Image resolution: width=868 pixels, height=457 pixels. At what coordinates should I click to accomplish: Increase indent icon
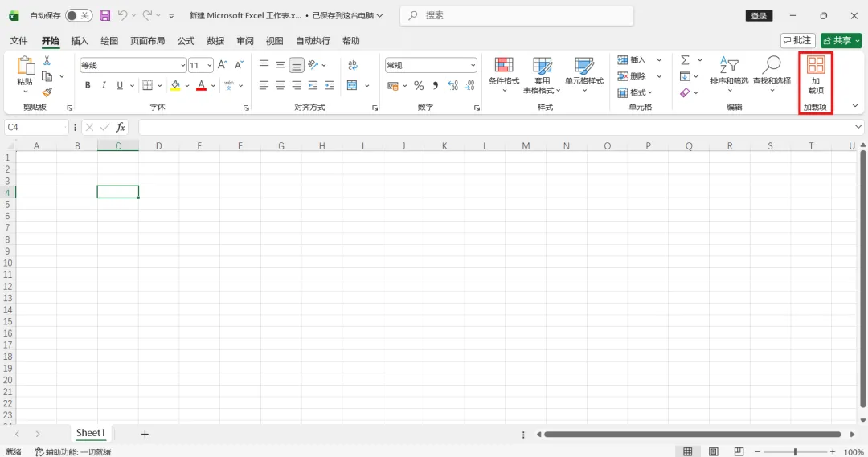click(x=330, y=85)
